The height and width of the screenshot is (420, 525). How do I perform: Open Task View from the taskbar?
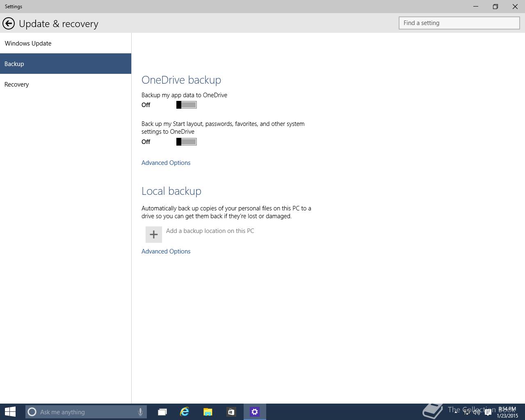point(162,412)
